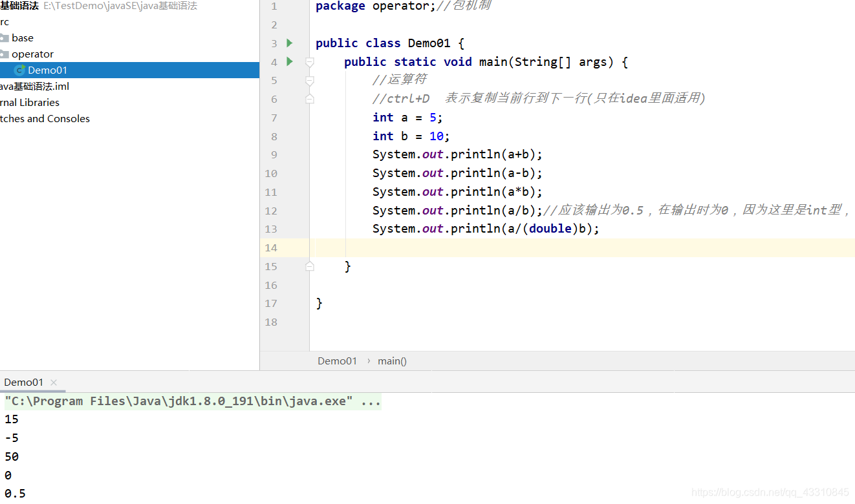
Task: Click console output value -5
Action: (x=12, y=438)
